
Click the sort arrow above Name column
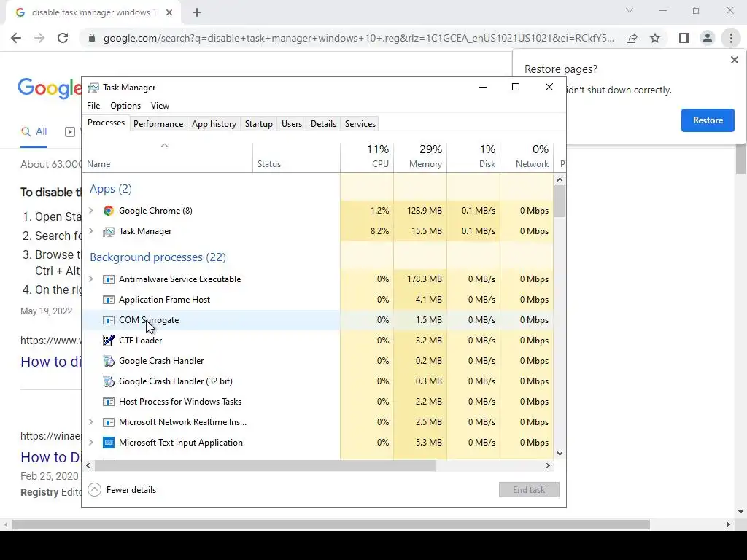164,145
